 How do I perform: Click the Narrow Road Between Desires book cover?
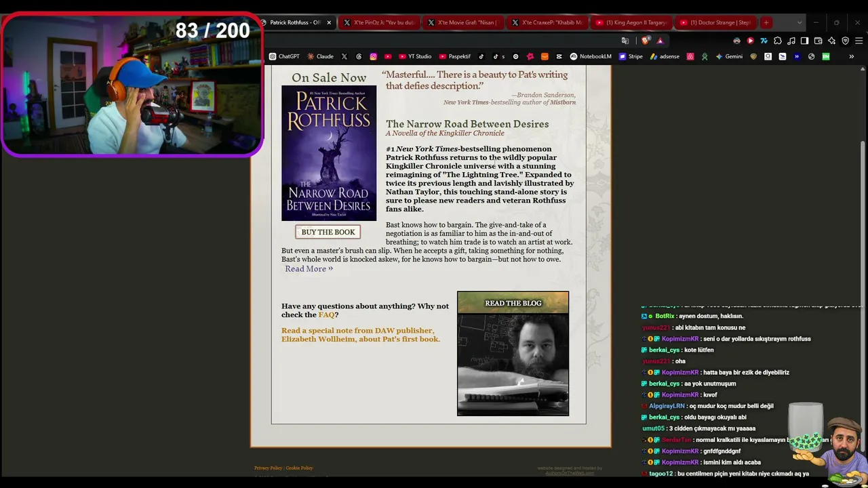pyautogui.click(x=329, y=153)
